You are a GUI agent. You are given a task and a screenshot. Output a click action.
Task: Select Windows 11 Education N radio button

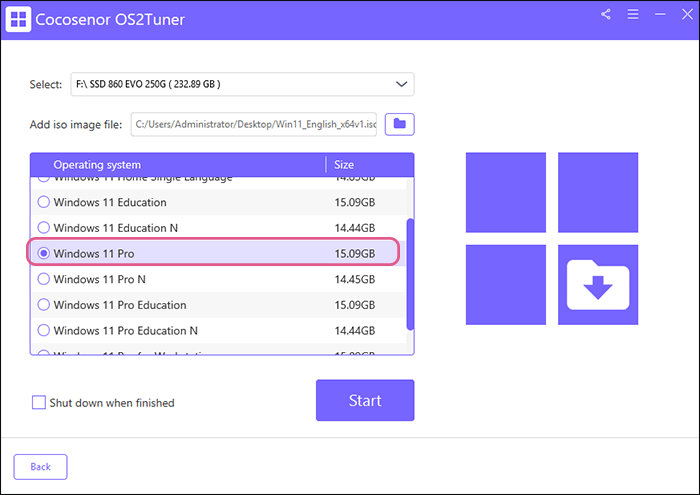[x=44, y=228]
